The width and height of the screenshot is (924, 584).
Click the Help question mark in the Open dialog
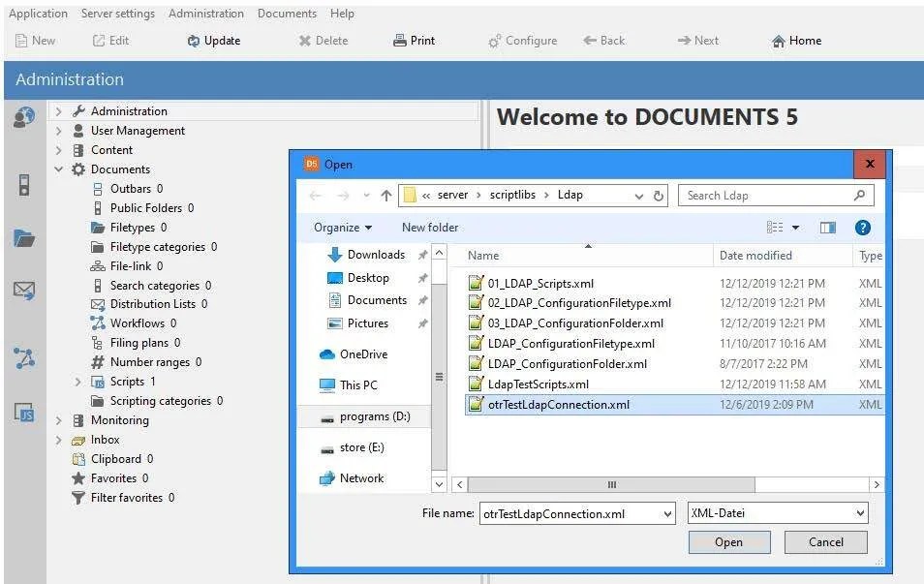863,228
